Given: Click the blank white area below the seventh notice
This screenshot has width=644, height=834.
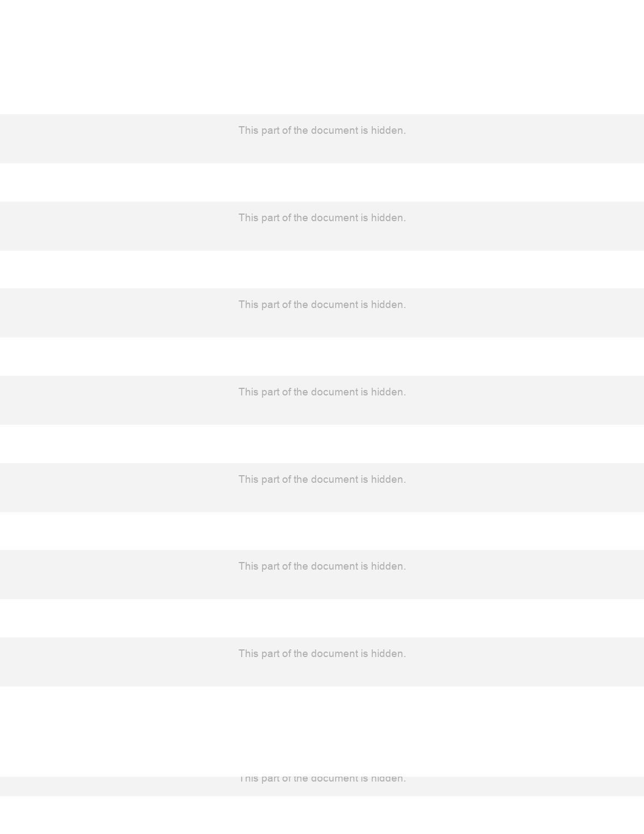Looking at the screenshot, I should click(x=322, y=731).
